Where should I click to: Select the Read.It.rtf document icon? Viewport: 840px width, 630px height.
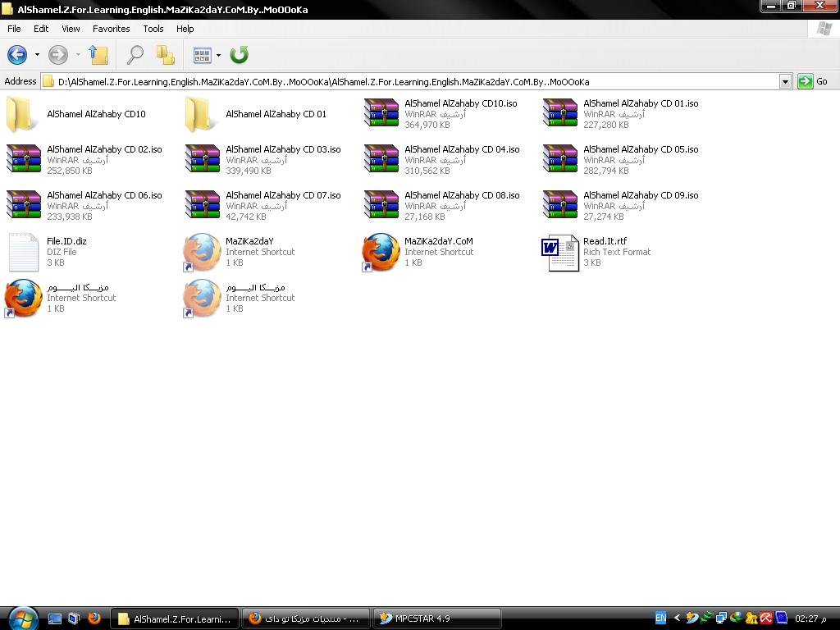click(x=559, y=253)
